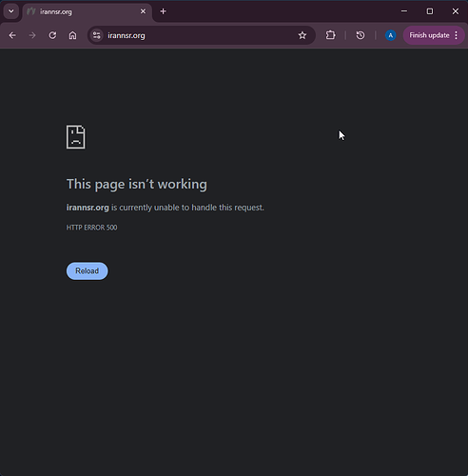This screenshot has height=476, width=468.
Task: Open Chrome three-dot menu
Action: (x=457, y=35)
